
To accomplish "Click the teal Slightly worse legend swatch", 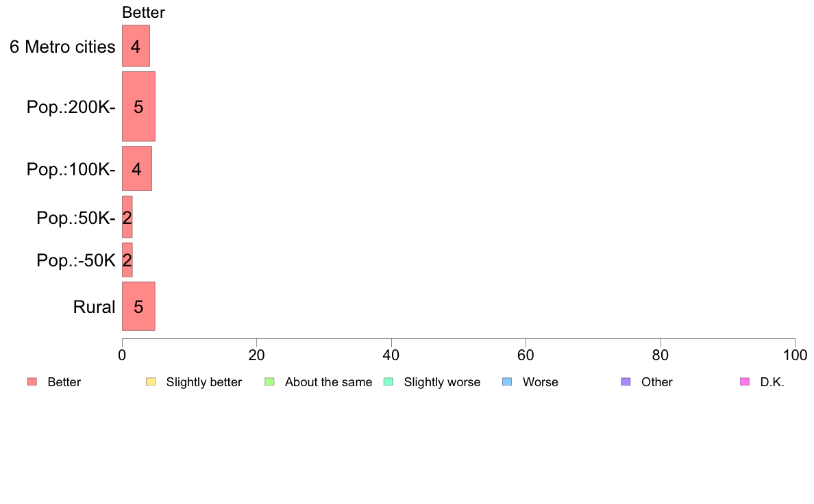I will tap(388, 382).
